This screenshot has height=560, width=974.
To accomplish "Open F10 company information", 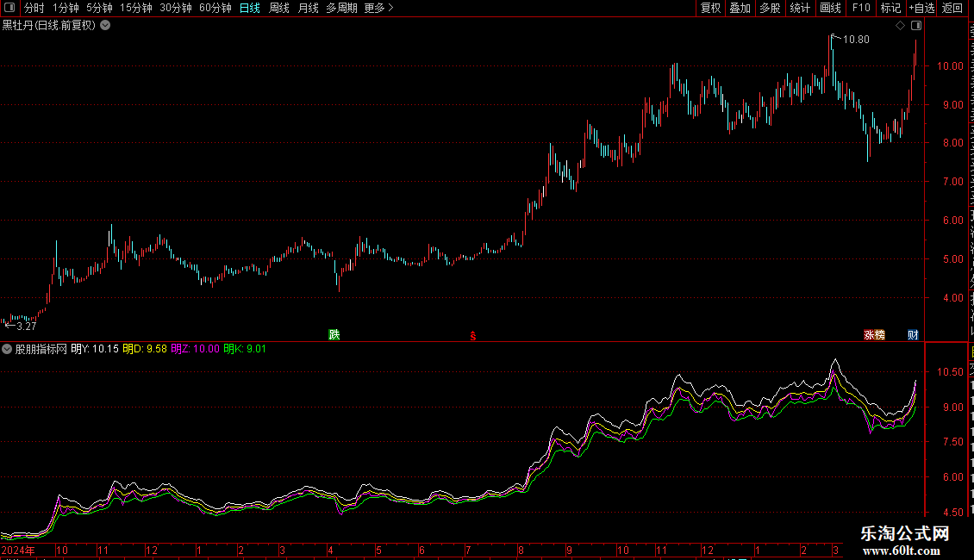I will [x=861, y=8].
